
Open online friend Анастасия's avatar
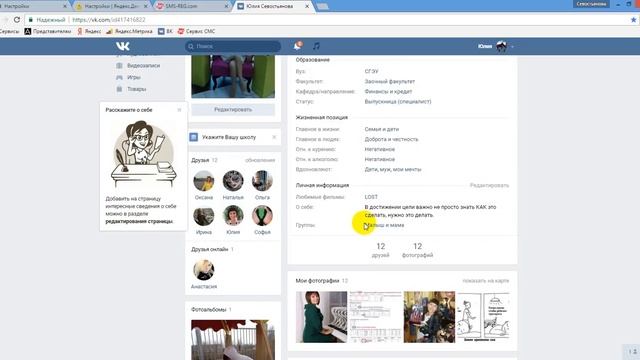[204, 270]
